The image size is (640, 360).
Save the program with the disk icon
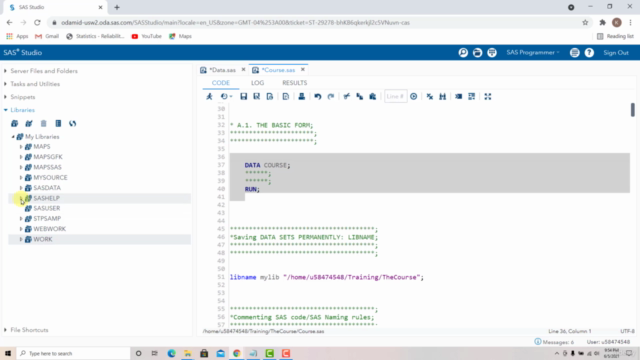(244, 97)
